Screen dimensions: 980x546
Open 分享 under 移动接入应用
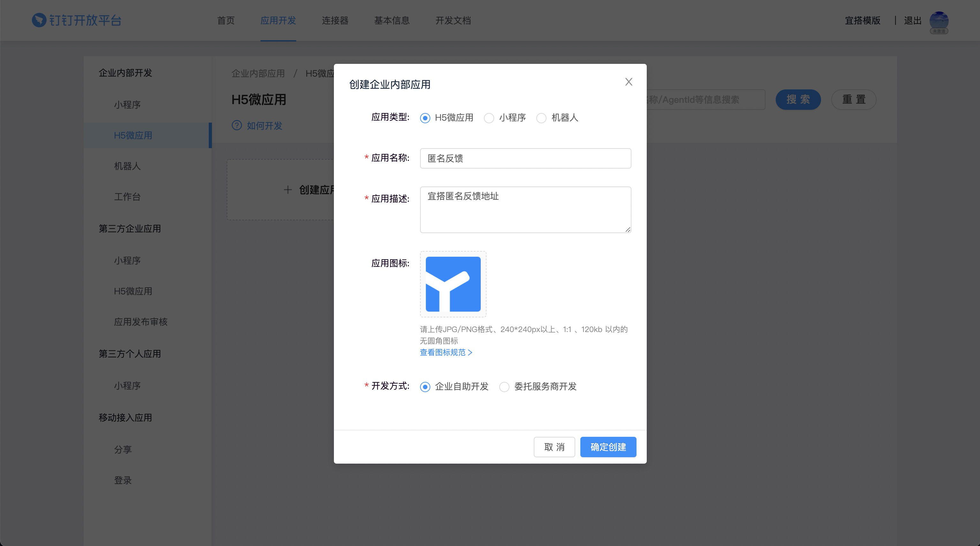(x=123, y=449)
